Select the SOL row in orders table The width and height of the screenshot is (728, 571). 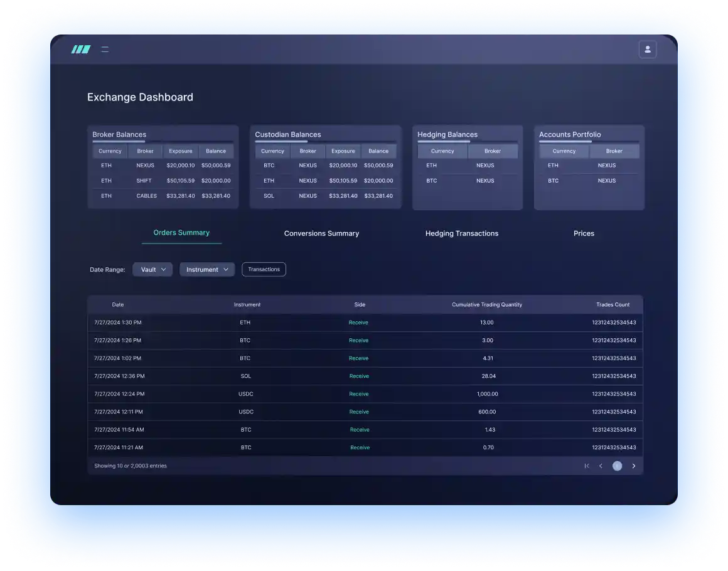[245, 376]
